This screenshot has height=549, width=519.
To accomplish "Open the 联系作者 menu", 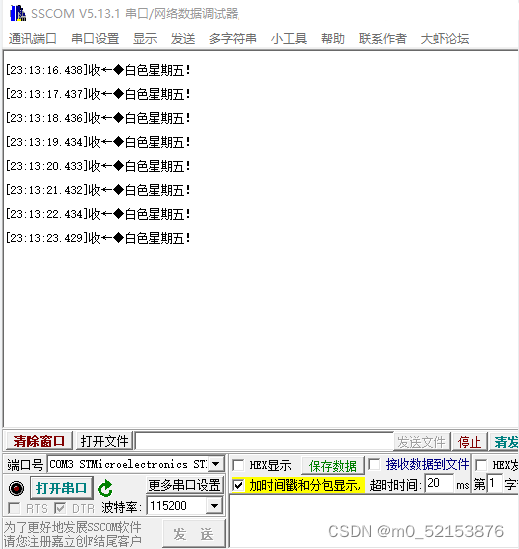I will coord(383,39).
